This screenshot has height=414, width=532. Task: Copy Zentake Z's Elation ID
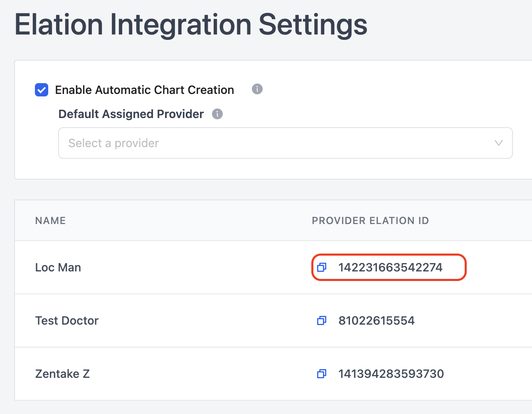click(322, 374)
